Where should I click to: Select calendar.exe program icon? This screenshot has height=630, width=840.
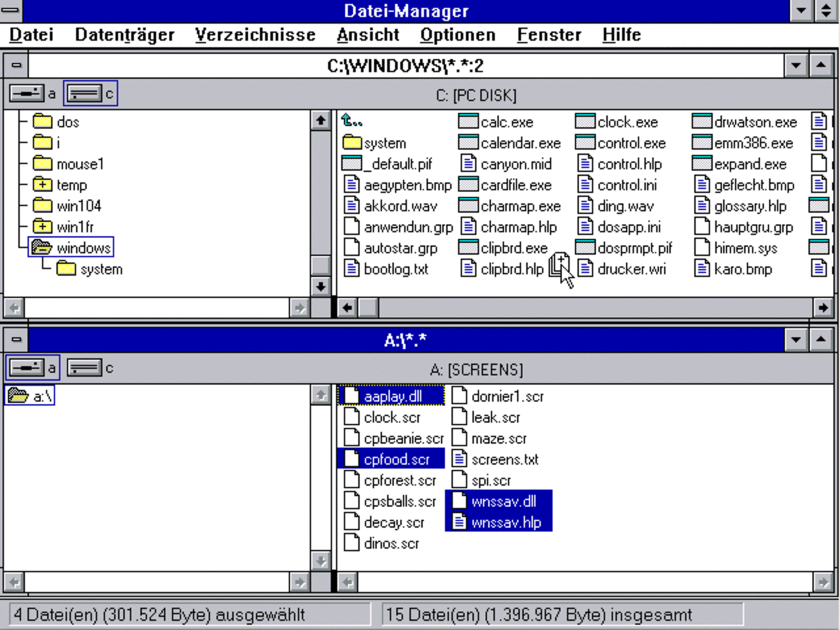tap(468, 142)
